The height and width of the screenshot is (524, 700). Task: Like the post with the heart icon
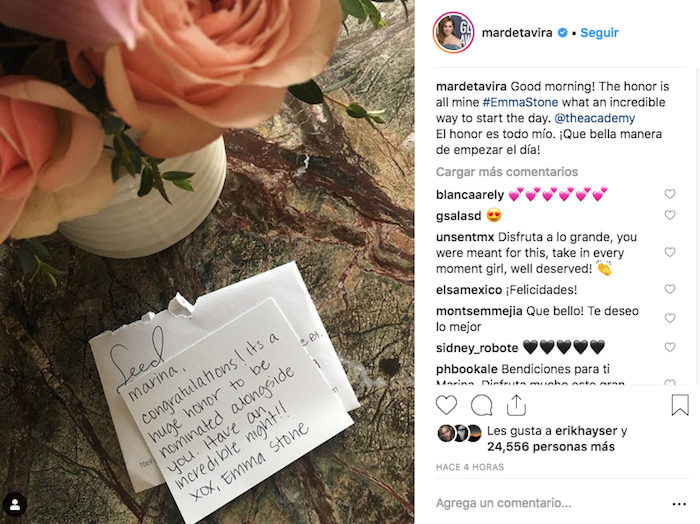[x=446, y=405]
